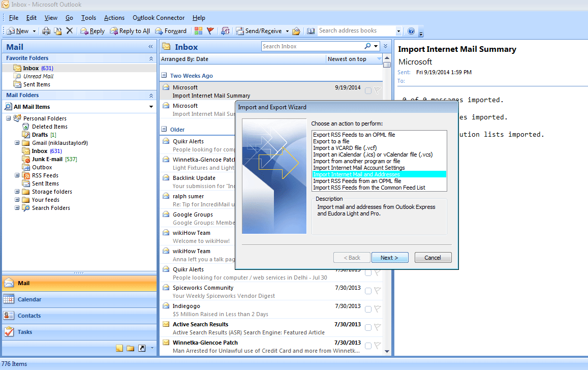Toggle flag on Indiegogo message
Image resolution: width=588 pixels, height=370 pixels.
pyautogui.click(x=378, y=309)
